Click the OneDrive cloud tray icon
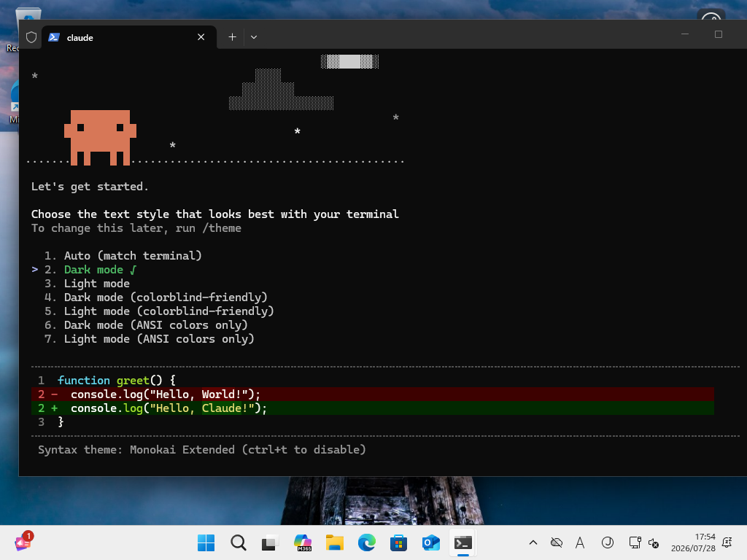The height and width of the screenshot is (560, 747). click(x=557, y=542)
